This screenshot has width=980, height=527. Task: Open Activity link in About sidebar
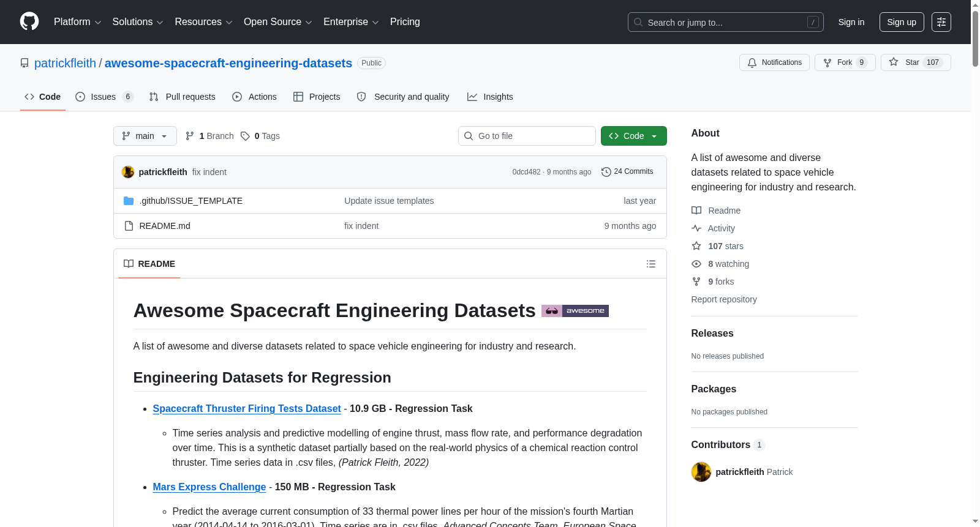click(x=713, y=228)
